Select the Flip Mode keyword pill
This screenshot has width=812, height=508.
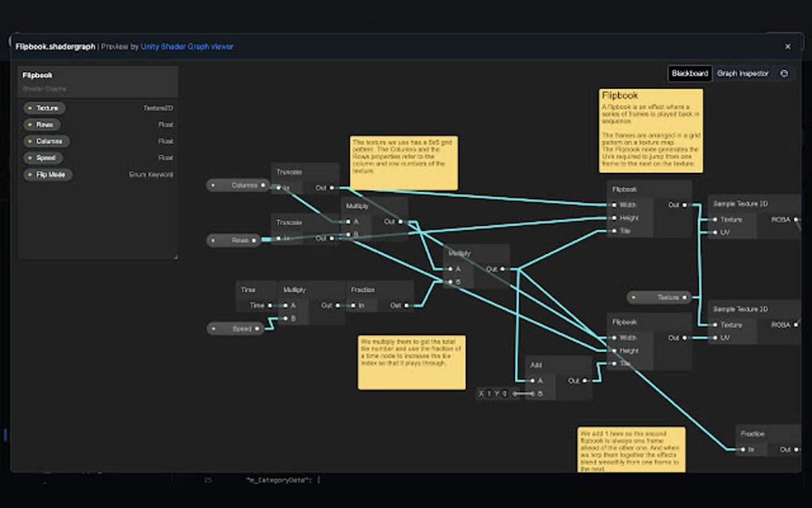coord(48,174)
